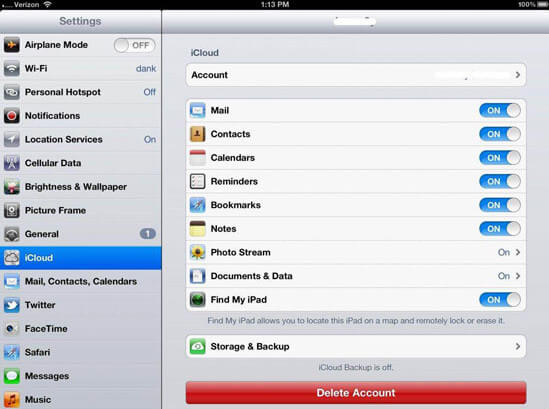Tap the Messages bubble icon

pos(12,376)
